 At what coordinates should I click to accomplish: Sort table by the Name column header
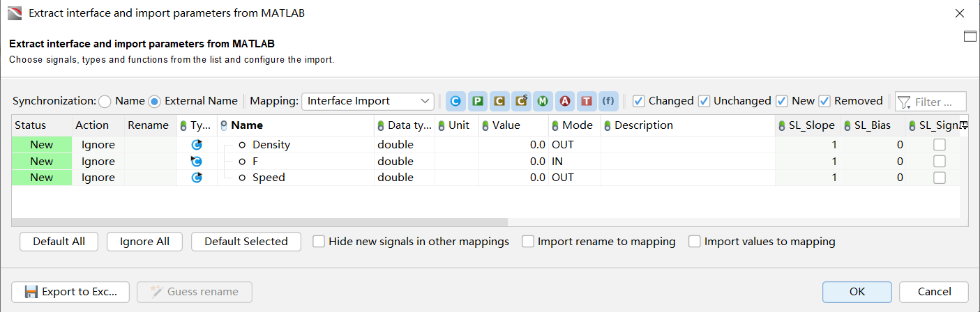[x=247, y=125]
